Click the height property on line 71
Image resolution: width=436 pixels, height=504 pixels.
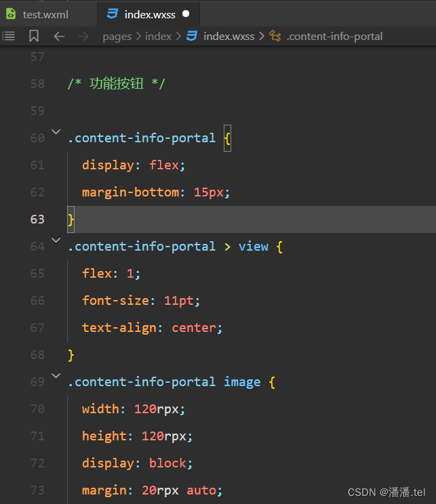[104, 436]
